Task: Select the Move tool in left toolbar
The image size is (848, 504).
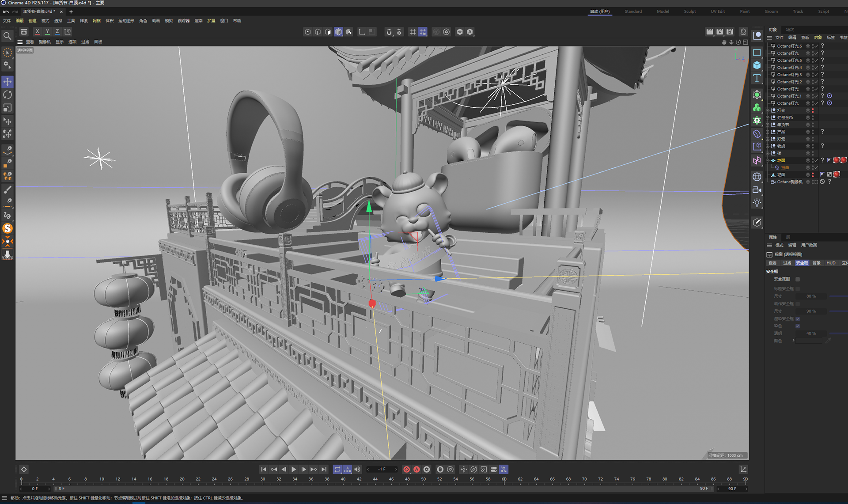Action: [8, 82]
